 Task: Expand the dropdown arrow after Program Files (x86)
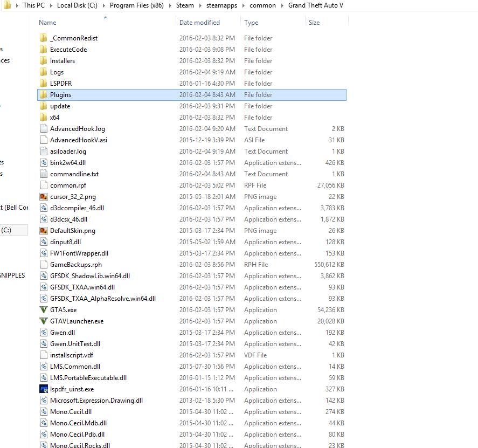click(x=170, y=5)
